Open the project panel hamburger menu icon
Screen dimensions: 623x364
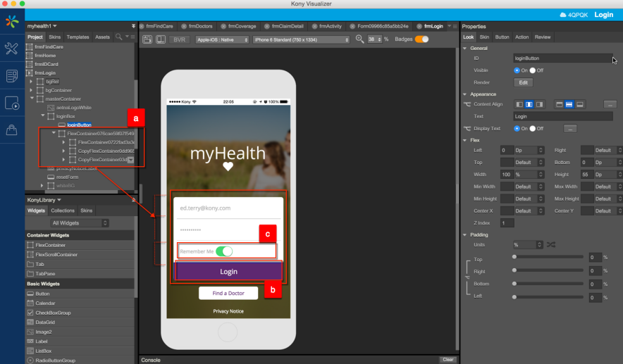[x=132, y=37]
